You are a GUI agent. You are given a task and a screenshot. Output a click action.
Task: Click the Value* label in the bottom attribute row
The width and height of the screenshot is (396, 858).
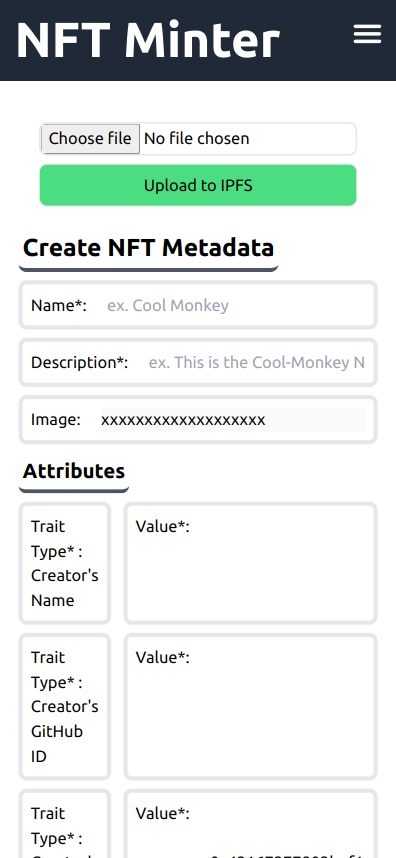tap(162, 814)
